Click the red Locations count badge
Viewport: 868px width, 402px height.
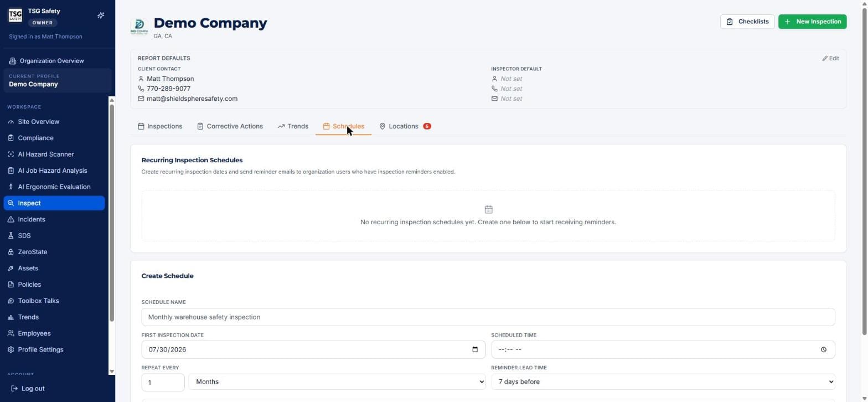point(427,126)
